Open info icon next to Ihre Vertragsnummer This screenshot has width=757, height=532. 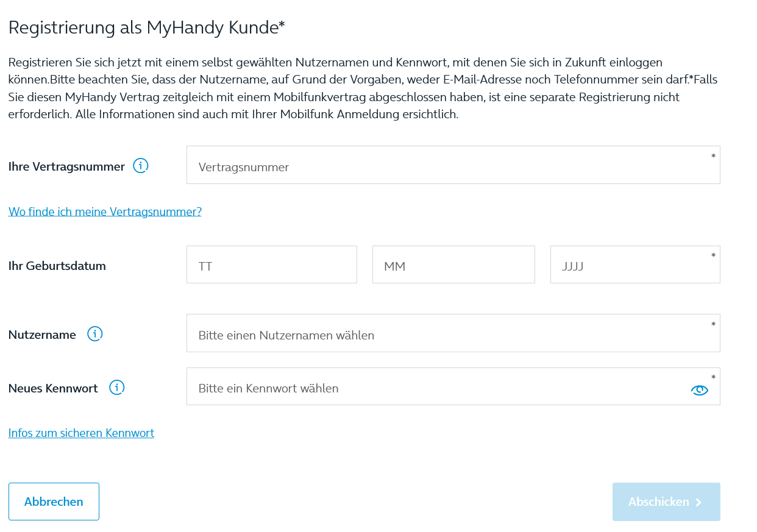141,165
